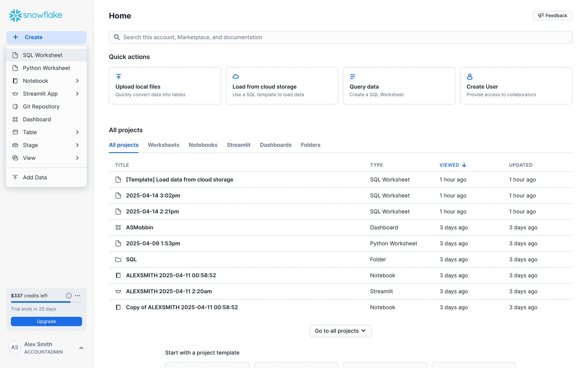The image size is (588, 368).
Task: Choose Add Data in the Create menu
Action: (35, 178)
